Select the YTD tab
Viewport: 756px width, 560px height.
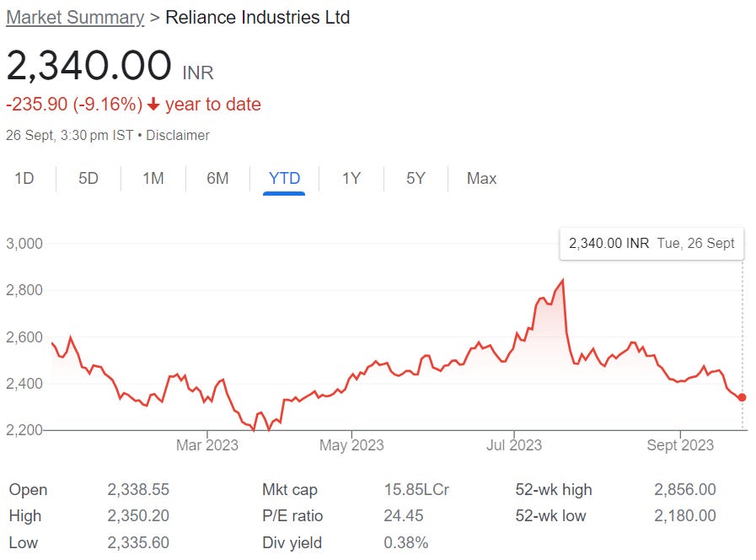[x=285, y=179]
